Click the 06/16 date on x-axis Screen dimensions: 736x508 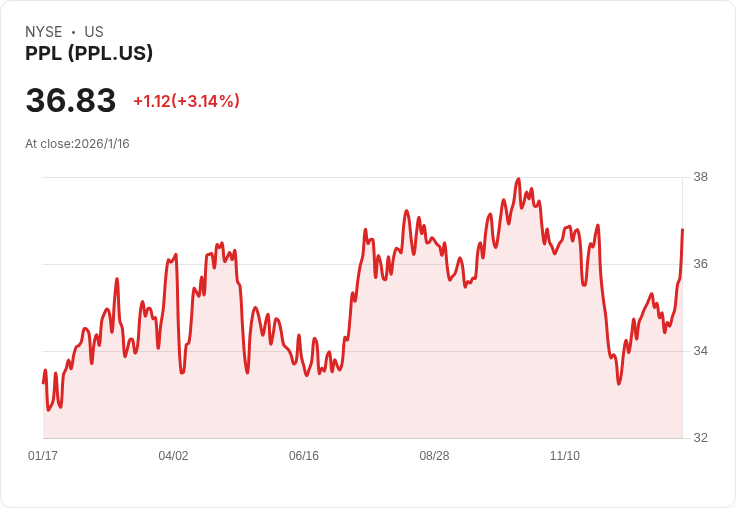click(304, 456)
